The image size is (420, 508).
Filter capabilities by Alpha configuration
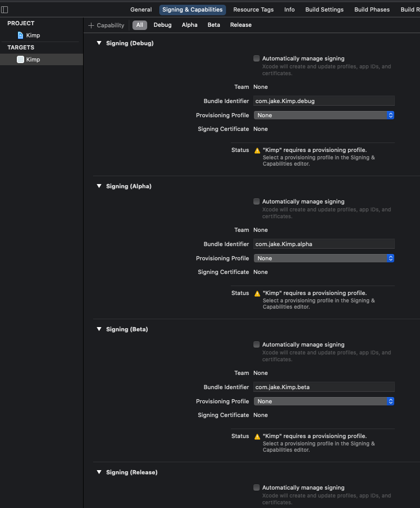pyautogui.click(x=189, y=25)
